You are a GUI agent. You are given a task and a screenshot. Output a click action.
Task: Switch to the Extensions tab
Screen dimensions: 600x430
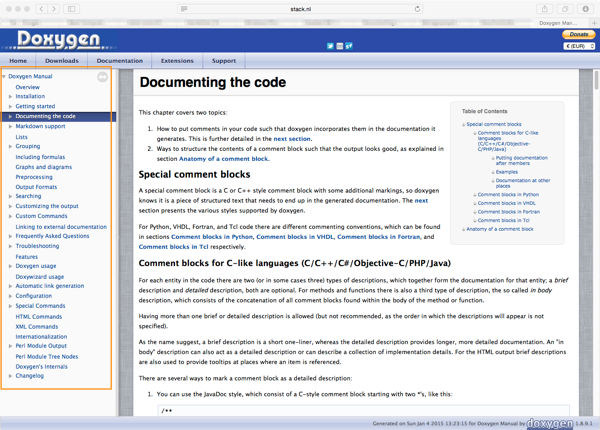(x=177, y=61)
